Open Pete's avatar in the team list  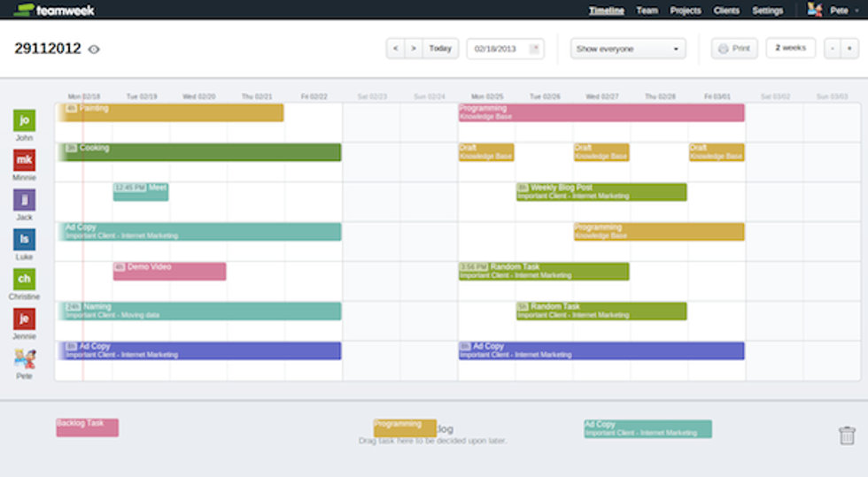point(25,359)
